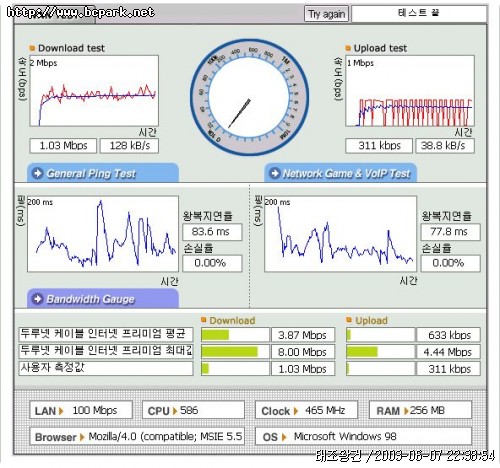Viewport: 500px width, 468px height.
Task: Click the 4.44 Mbps maximum upload bar
Action: pos(381,352)
